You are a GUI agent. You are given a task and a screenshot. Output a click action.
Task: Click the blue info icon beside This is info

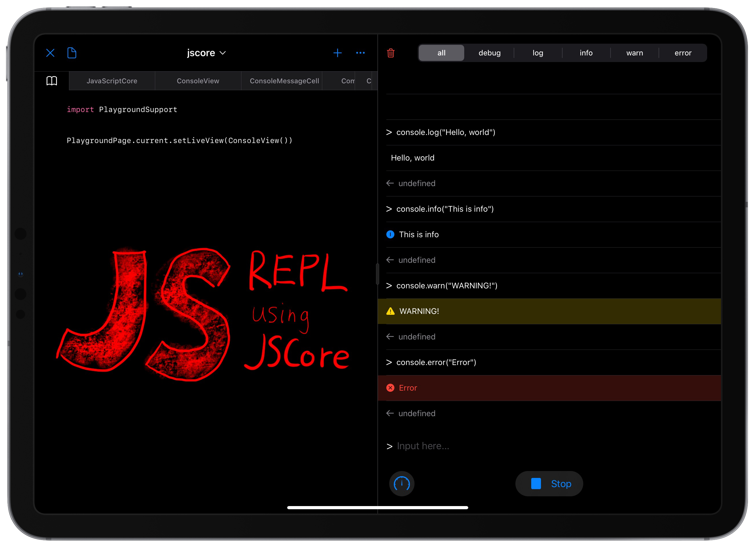pos(390,235)
